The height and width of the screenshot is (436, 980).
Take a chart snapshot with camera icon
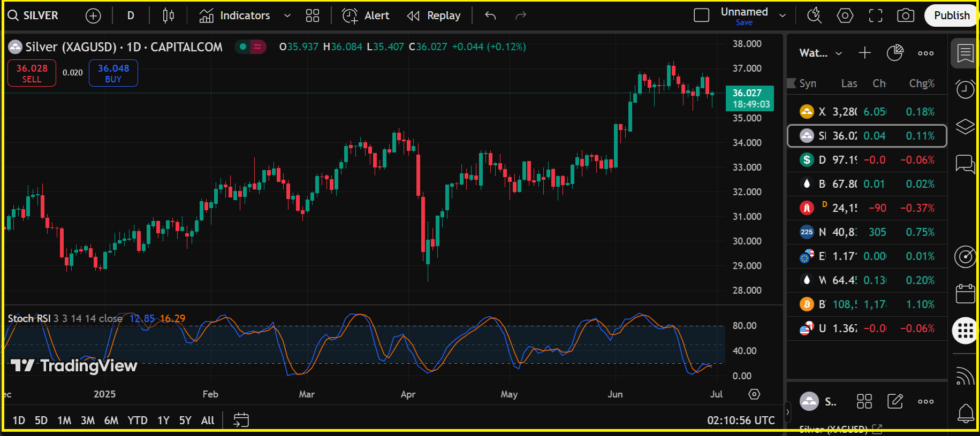pos(905,16)
